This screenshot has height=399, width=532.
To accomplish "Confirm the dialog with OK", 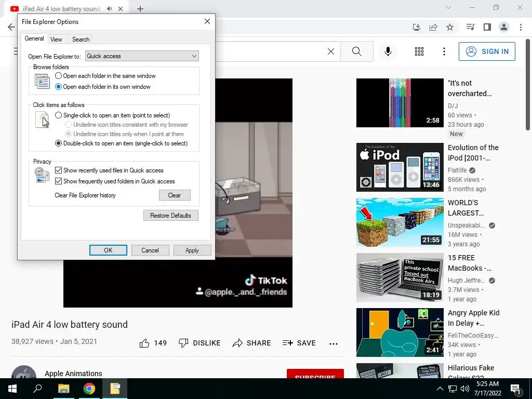I will click(108, 250).
